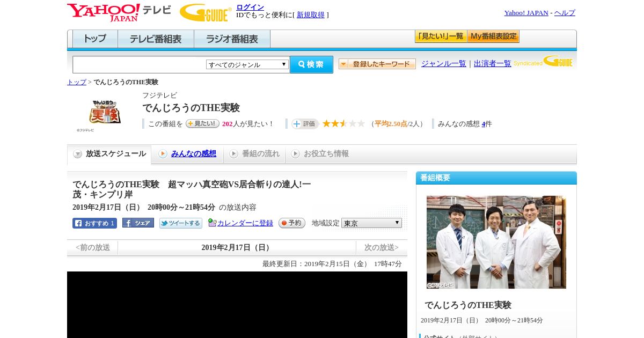The width and height of the screenshot is (644, 338).
Task: Click the Twitter ツイートする button
Action: pyautogui.click(x=181, y=223)
